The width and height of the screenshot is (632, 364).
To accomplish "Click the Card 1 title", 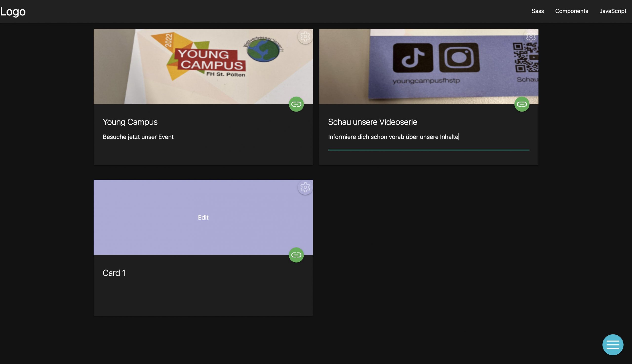I will click(114, 273).
